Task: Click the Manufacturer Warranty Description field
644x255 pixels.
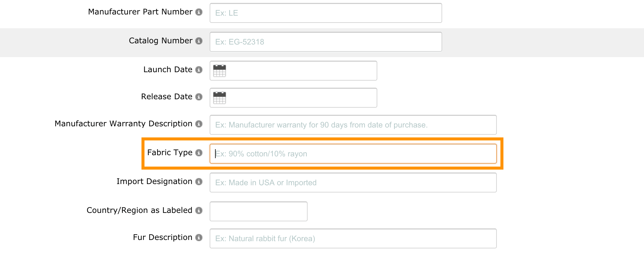Action: click(353, 125)
